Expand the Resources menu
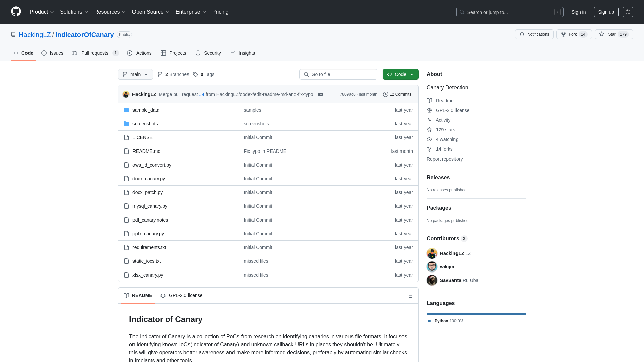644x362 pixels. pos(110,12)
